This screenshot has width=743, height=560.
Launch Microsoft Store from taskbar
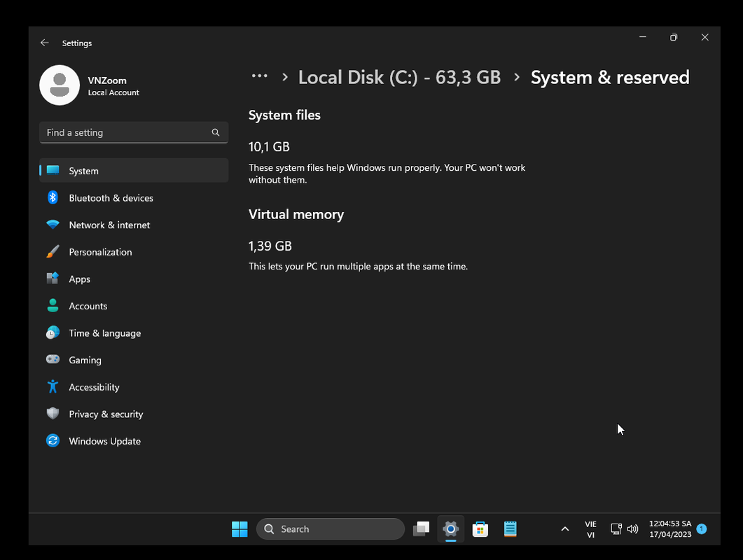[480, 528]
